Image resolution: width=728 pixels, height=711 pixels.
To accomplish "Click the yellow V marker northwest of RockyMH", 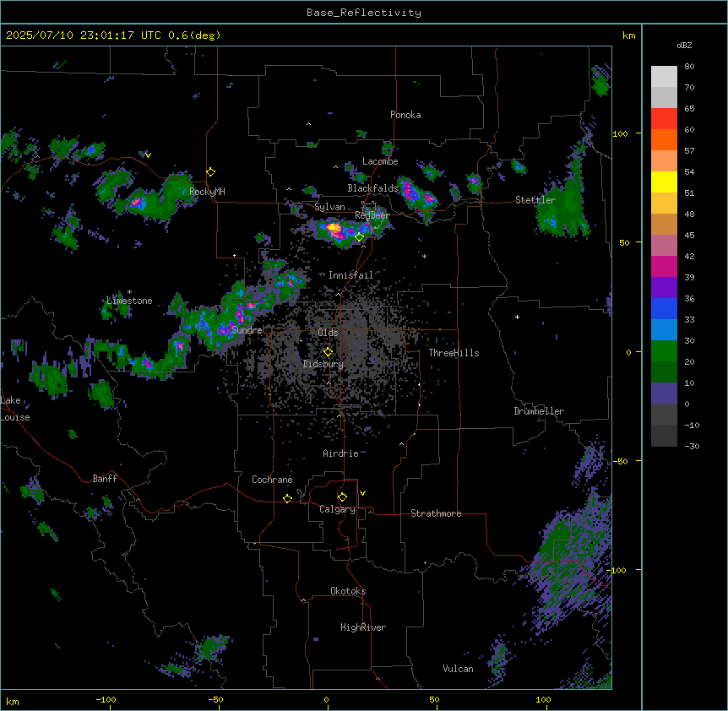I will tap(148, 155).
